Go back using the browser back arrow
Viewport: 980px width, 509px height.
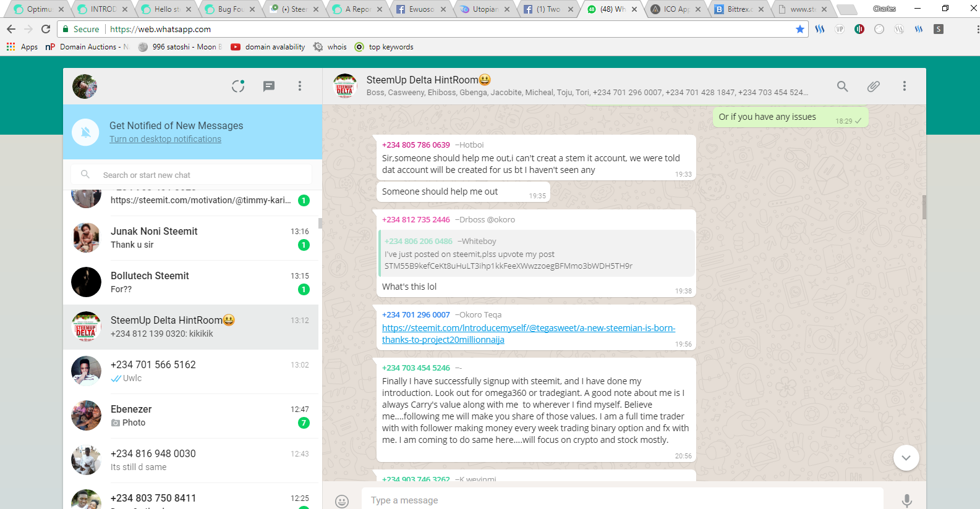point(11,29)
